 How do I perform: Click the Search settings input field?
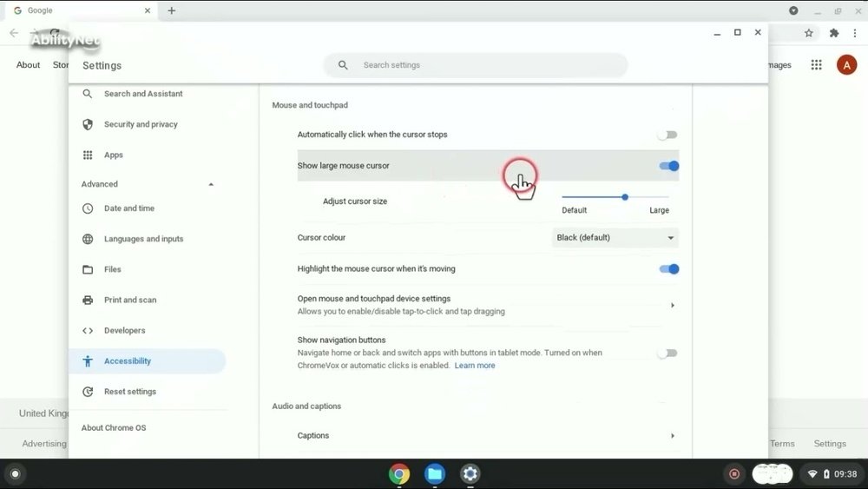point(476,65)
